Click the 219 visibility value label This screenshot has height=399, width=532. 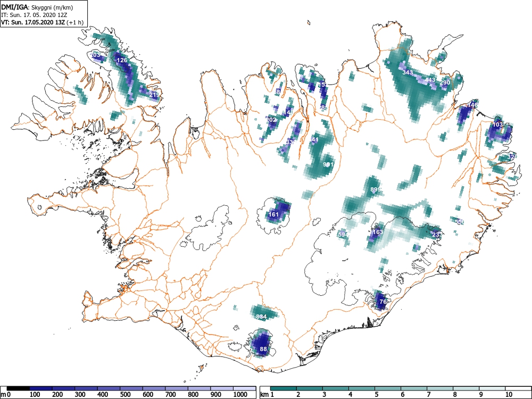pyautogui.click(x=154, y=95)
